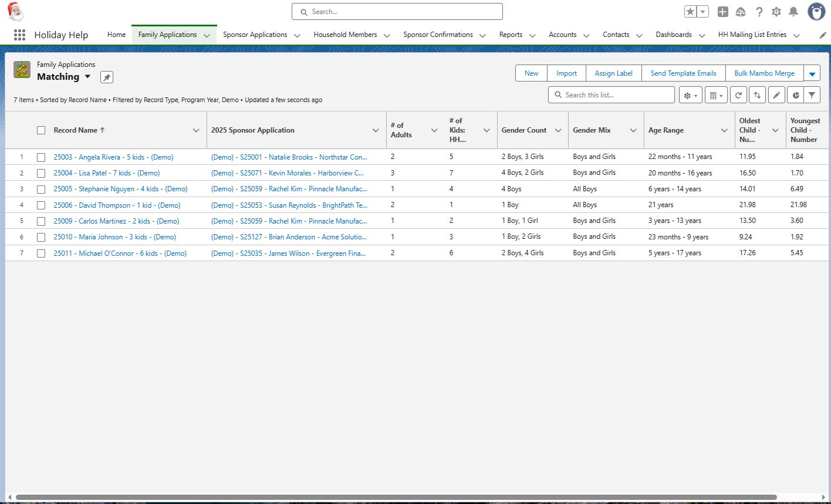Click the Global Actions plus icon
831x504 pixels.
(722, 12)
